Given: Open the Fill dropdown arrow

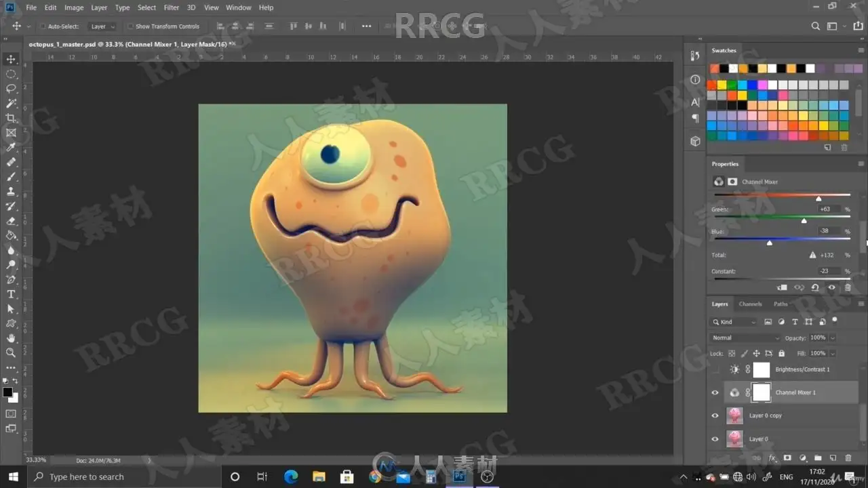Looking at the screenshot, I should 832,353.
